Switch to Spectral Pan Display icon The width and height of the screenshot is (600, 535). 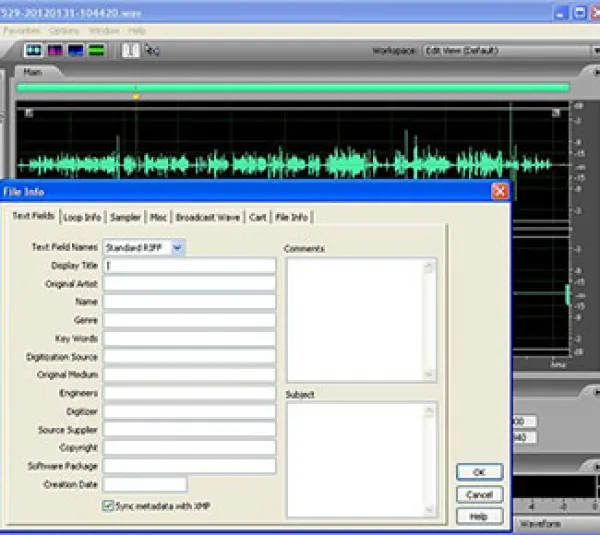point(75,50)
